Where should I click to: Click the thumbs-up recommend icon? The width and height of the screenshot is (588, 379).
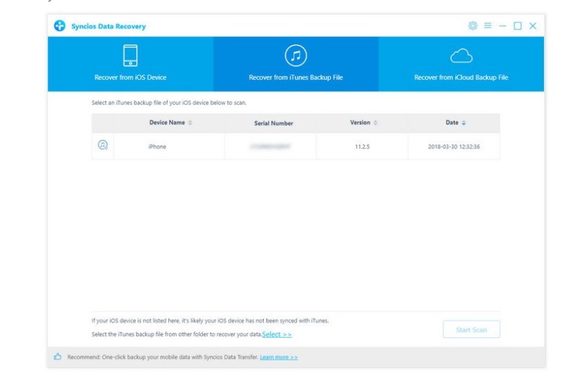(x=57, y=357)
